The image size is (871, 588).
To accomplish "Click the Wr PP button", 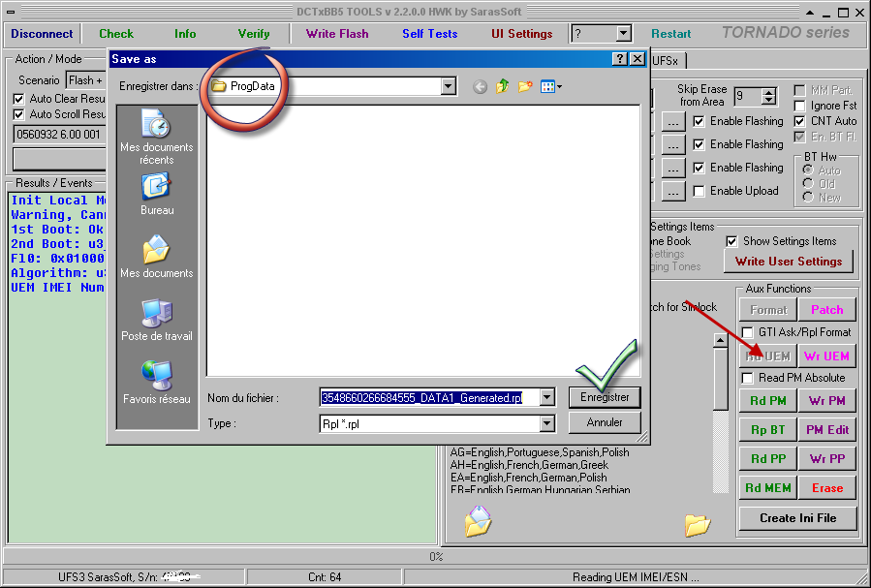I will (x=827, y=458).
